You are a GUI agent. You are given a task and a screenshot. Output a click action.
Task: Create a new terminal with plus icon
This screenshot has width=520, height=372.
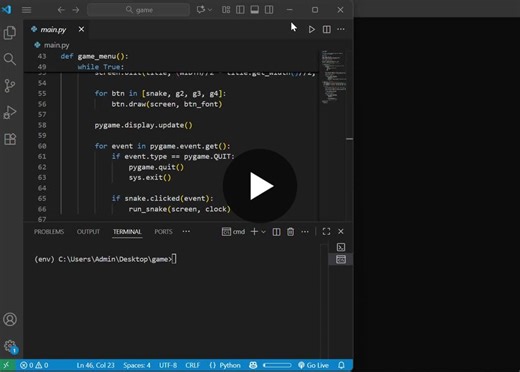[x=254, y=232]
